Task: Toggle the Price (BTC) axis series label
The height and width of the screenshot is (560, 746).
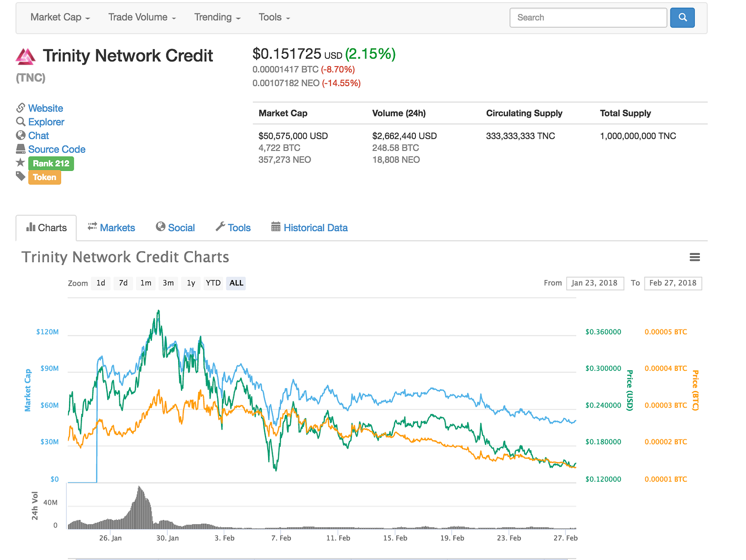Action: coord(695,390)
